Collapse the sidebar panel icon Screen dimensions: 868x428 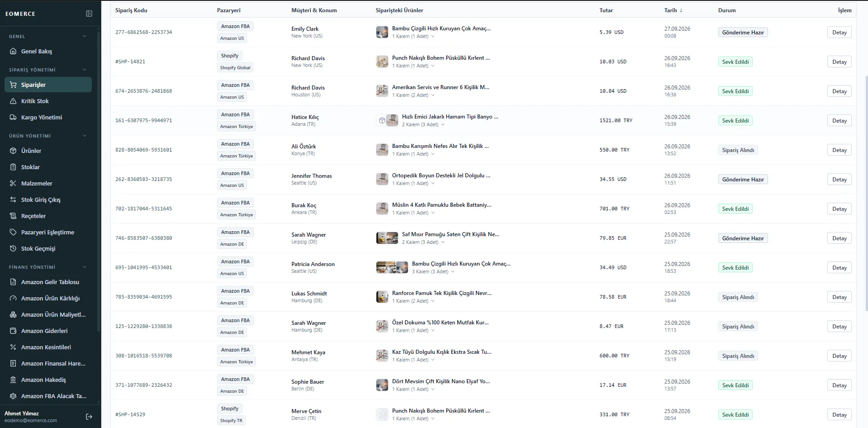tap(89, 14)
